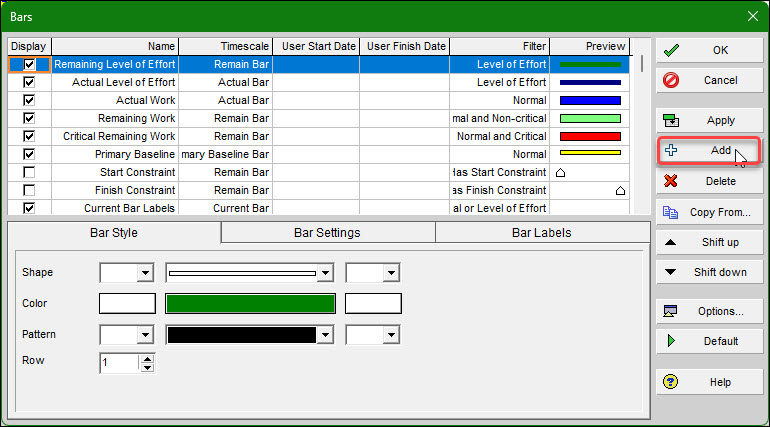Click the end endpoint Color swatch

(x=373, y=303)
